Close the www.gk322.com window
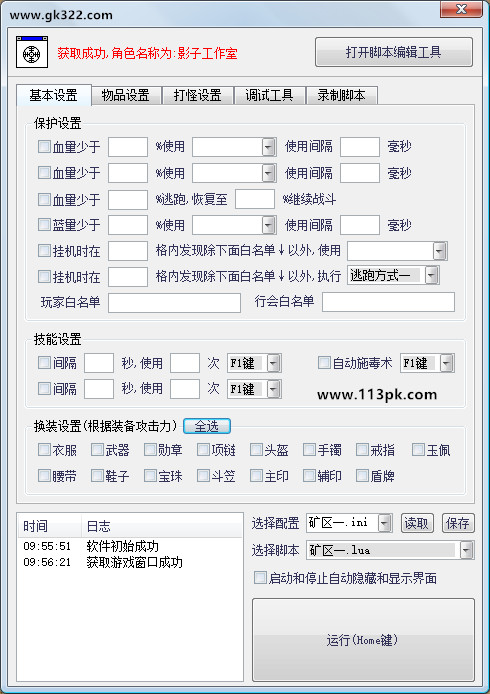This screenshot has height=694, width=490. 461,9
